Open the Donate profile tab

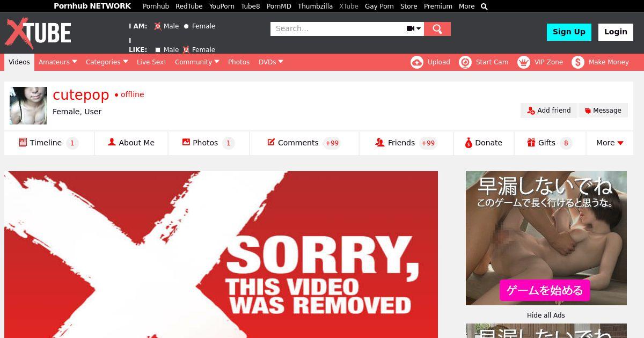[x=484, y=143]
